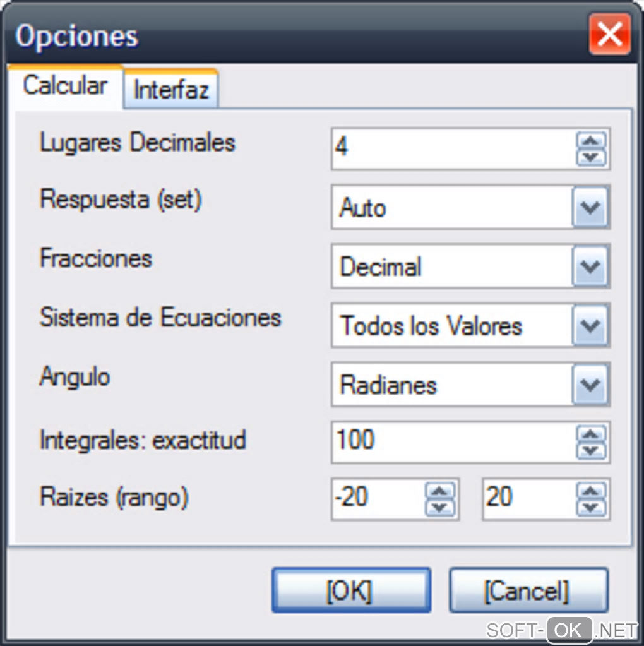Image resolution: width=644 pixels, height=646 pixels.
Task: Click the [Cancel] button
Action: [x=528, y=591]
